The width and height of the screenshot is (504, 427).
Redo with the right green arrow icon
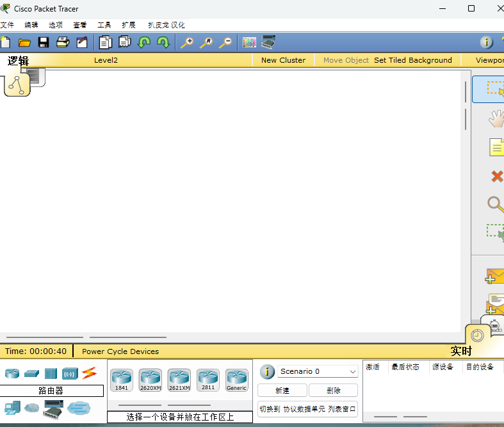click(163, 42)
